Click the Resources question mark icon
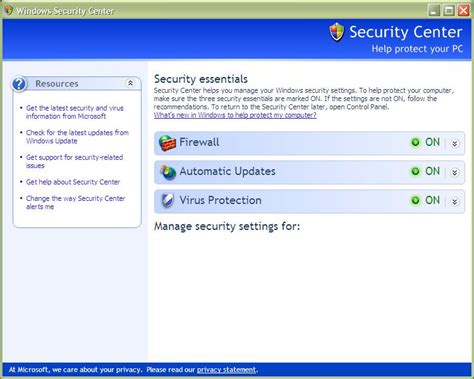The image size is (474, 379). 19,84
